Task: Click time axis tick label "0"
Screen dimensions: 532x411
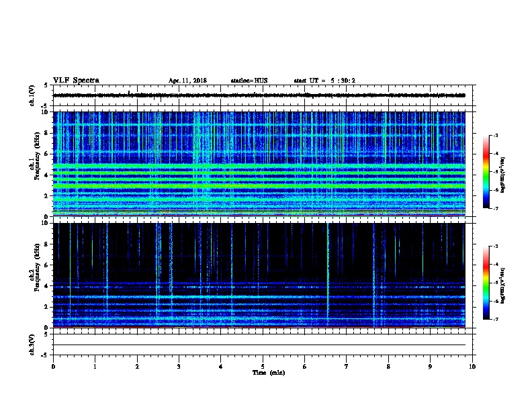Action: [x=53, y=366]
